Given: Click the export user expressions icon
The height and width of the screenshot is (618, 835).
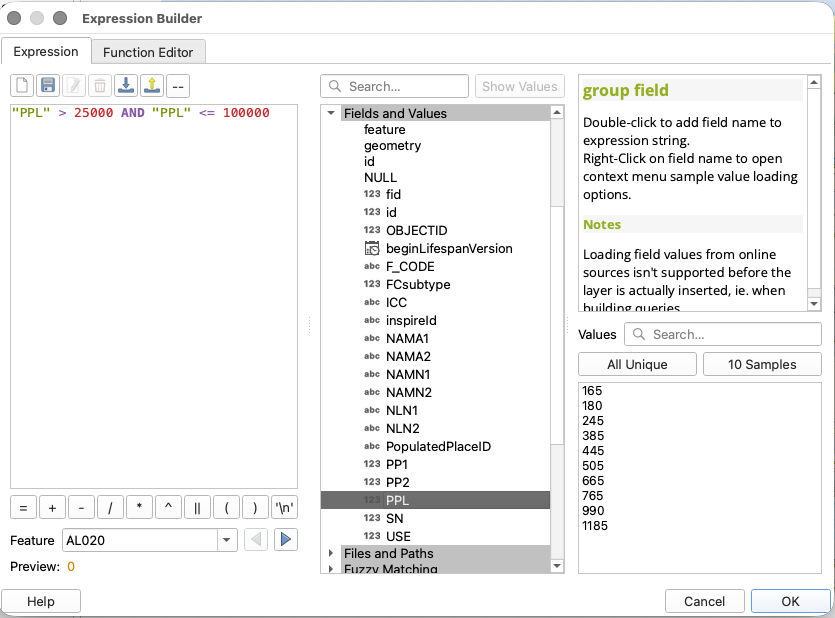Looking at the screenshot, I should coord(152,86).
